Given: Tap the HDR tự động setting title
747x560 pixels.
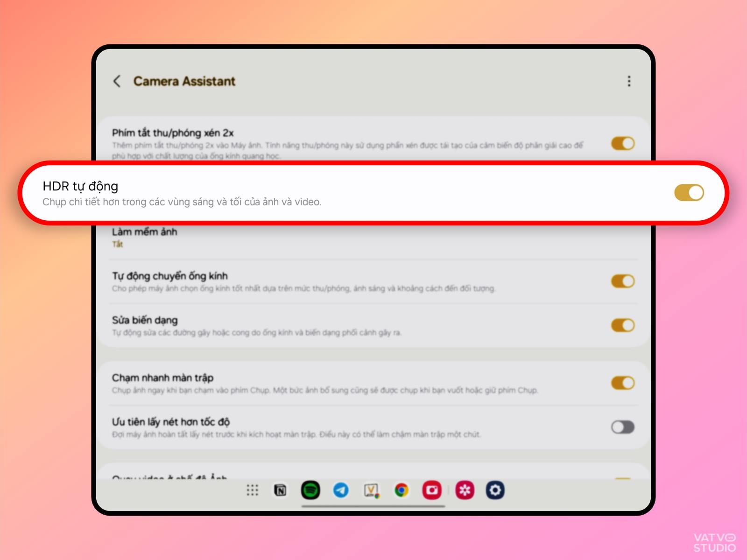Looking at the screenshot, I should (80, 186).
